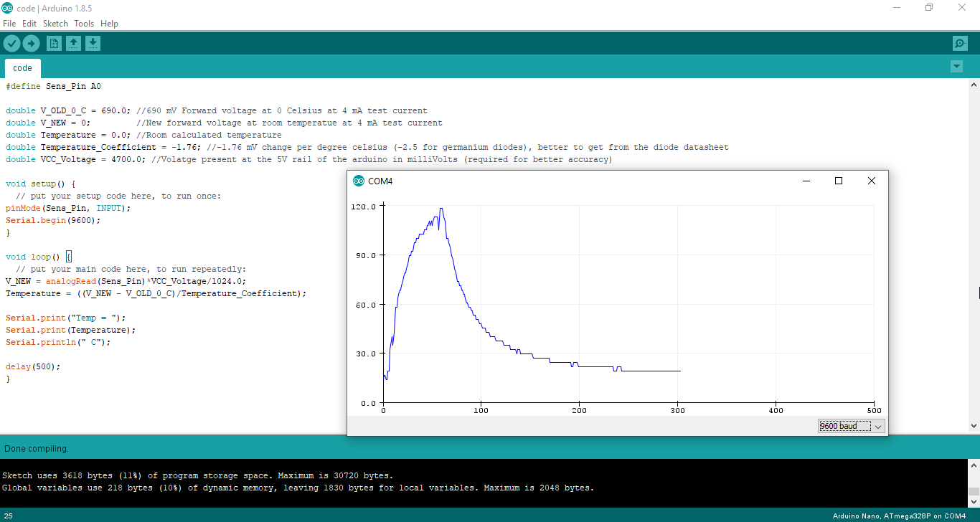980x522 pixels.
Task: Click the 'Done compiling.' status message
Action: coord(37,449)
